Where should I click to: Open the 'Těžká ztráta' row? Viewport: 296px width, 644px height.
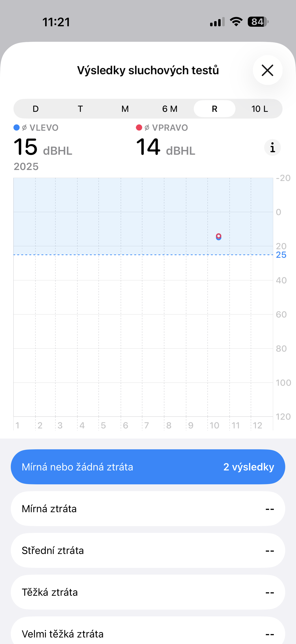148,592
